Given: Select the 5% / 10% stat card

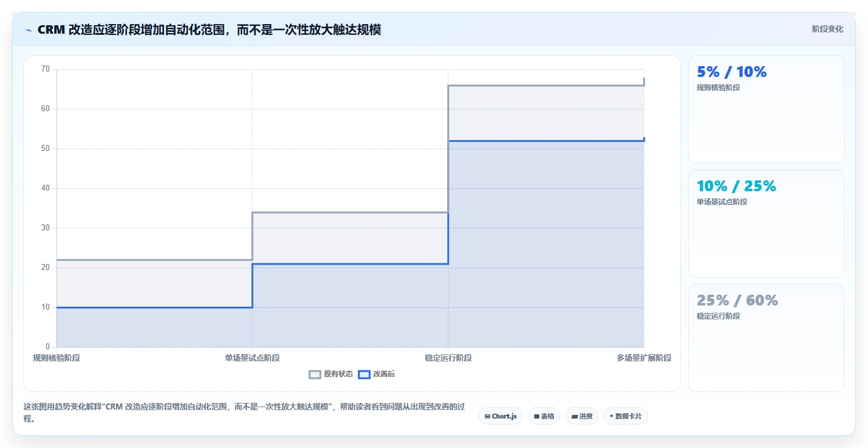Looking at the screenshot, I should (766, 109).
